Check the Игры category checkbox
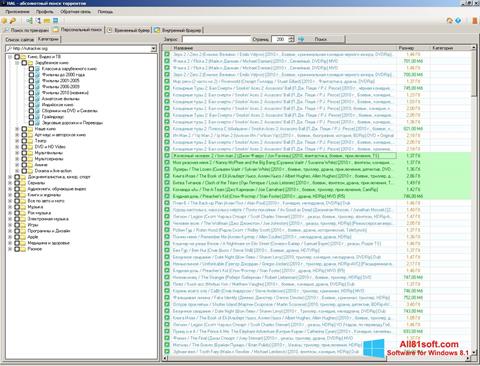Viewport: 480px width, 366px height. [x=17, y=225]
